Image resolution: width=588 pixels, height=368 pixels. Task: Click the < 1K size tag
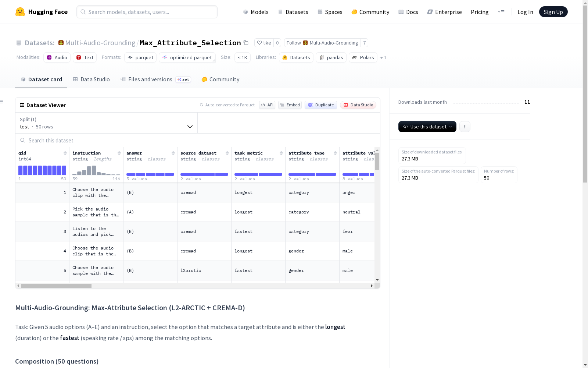click(243, 57)
